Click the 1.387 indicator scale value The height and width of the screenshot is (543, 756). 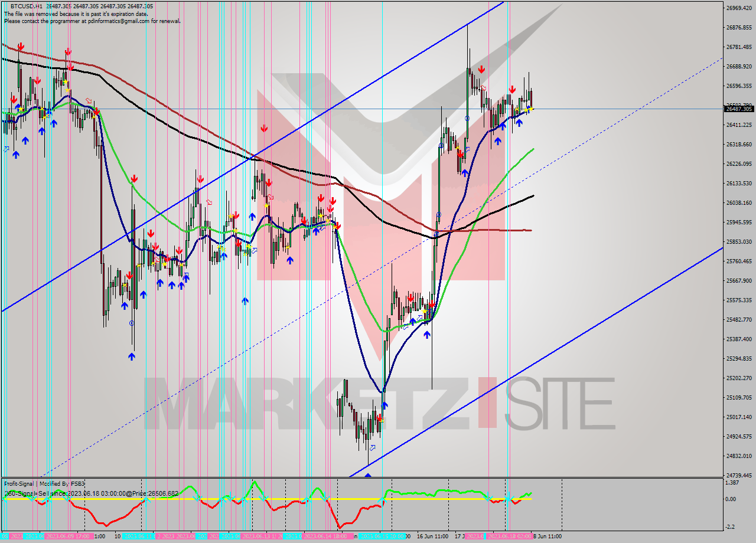pyautogui.click(x=733, y=483)
